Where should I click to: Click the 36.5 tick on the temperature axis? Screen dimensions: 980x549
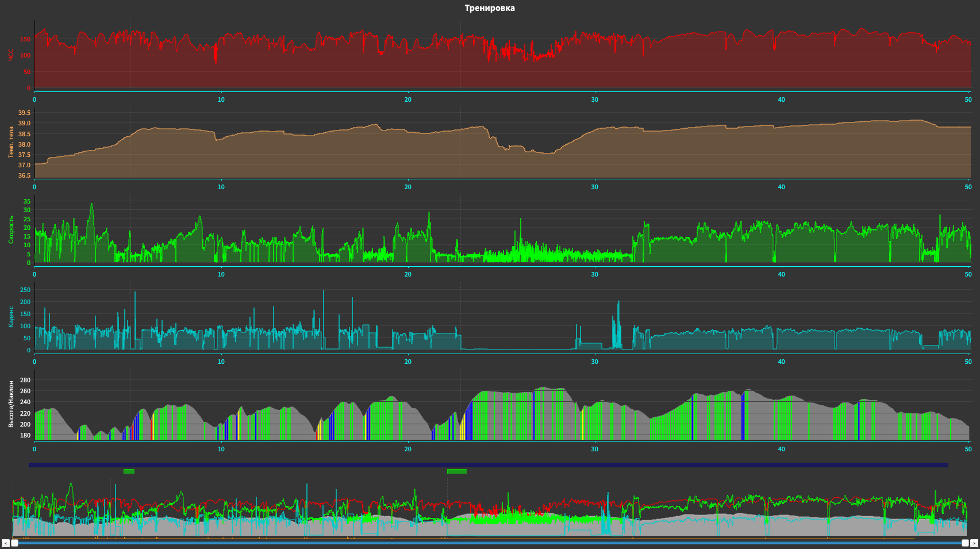24,176
